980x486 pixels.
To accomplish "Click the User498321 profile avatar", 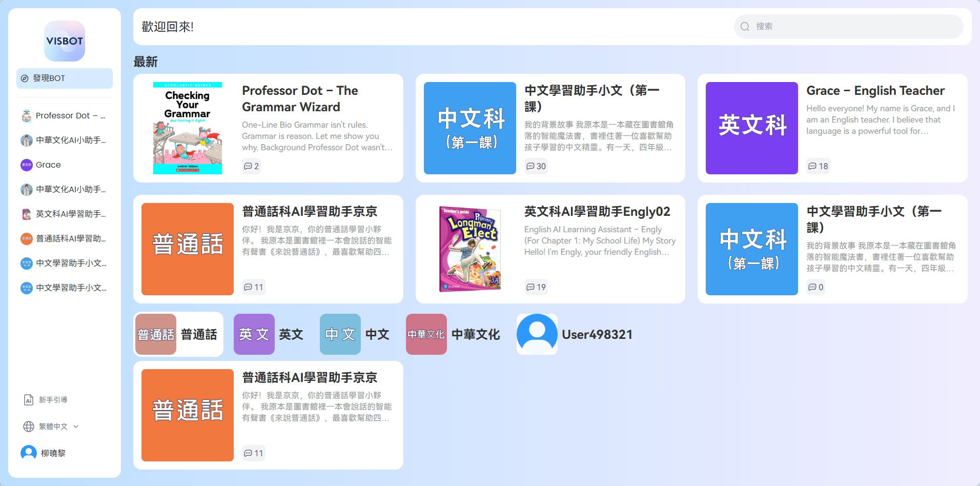I will pos(537,334).
